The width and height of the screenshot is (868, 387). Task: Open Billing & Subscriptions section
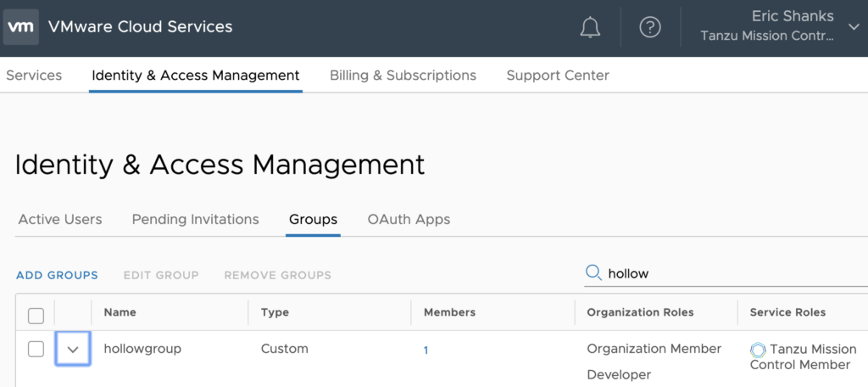(x=403, y=76)
